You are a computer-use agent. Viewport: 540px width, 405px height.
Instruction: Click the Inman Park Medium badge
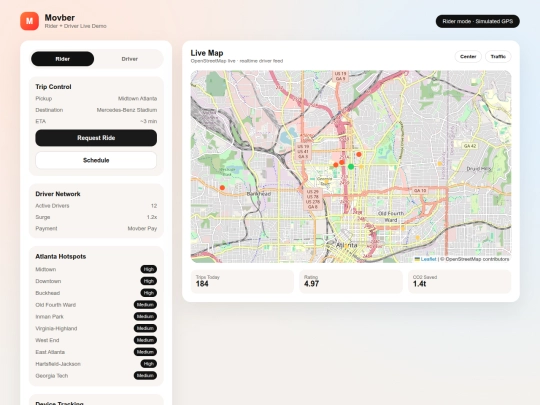(145, 316)
